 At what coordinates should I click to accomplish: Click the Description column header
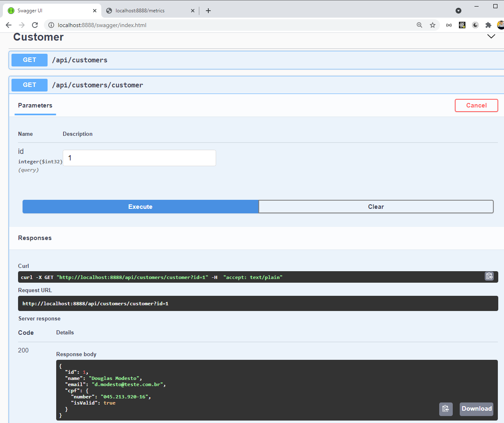(x=78, y=134)
